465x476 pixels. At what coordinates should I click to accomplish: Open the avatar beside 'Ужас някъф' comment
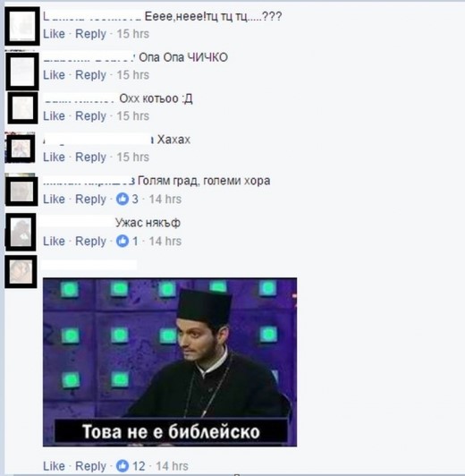21,233
